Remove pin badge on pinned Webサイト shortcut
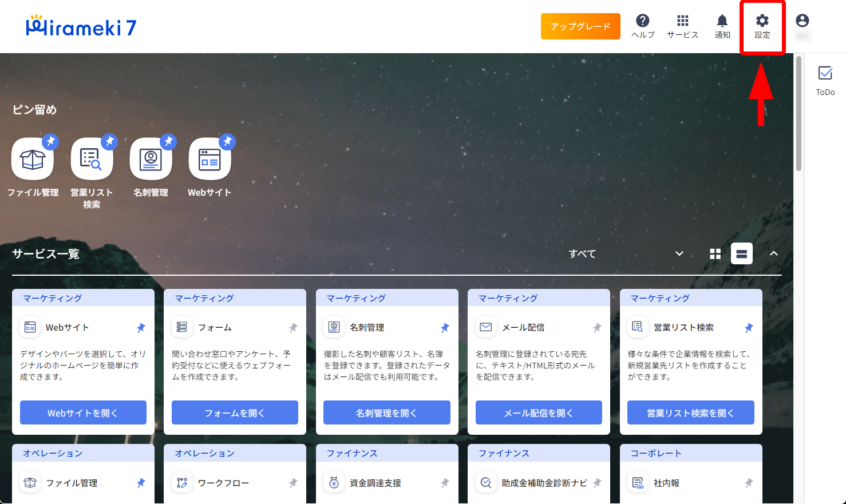The image size is (846, 504). pyautogui.click(x=228, y=141)
